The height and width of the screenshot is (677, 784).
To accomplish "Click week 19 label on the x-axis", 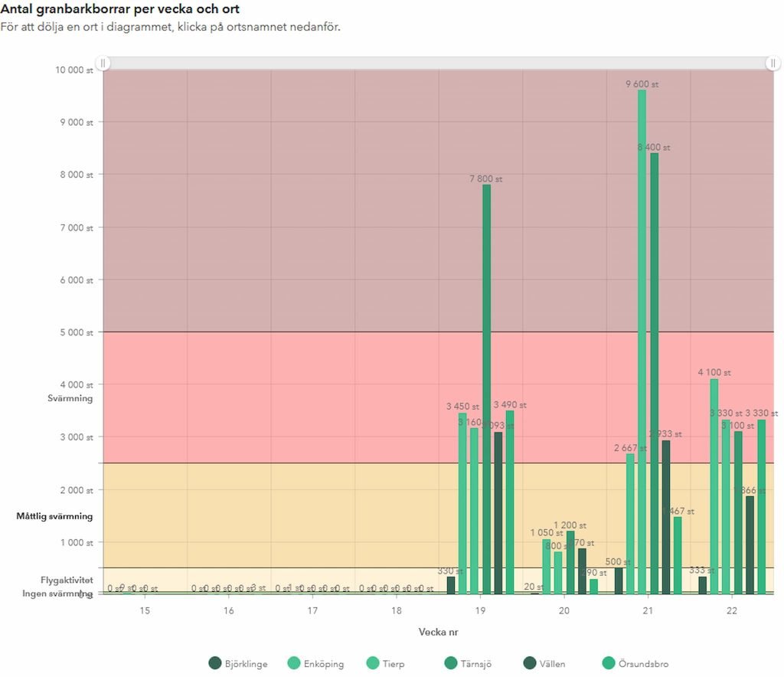I will 480,610.
